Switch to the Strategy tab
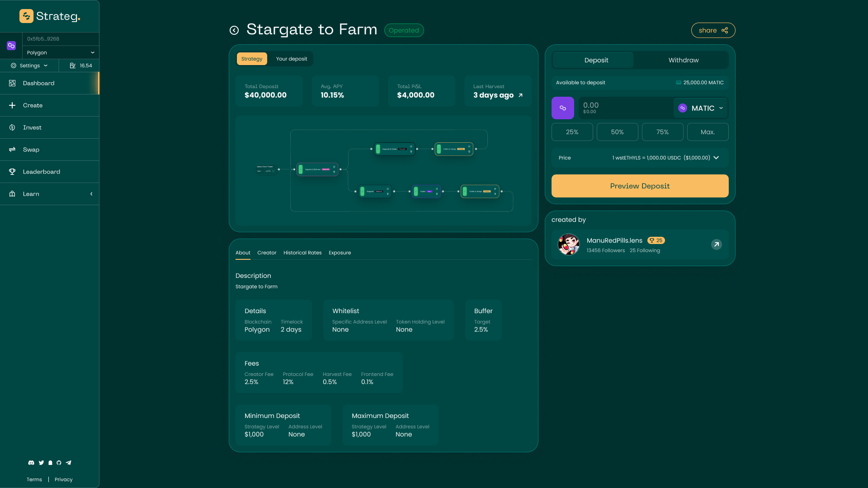The image size is (868, 488). [252, 59]
